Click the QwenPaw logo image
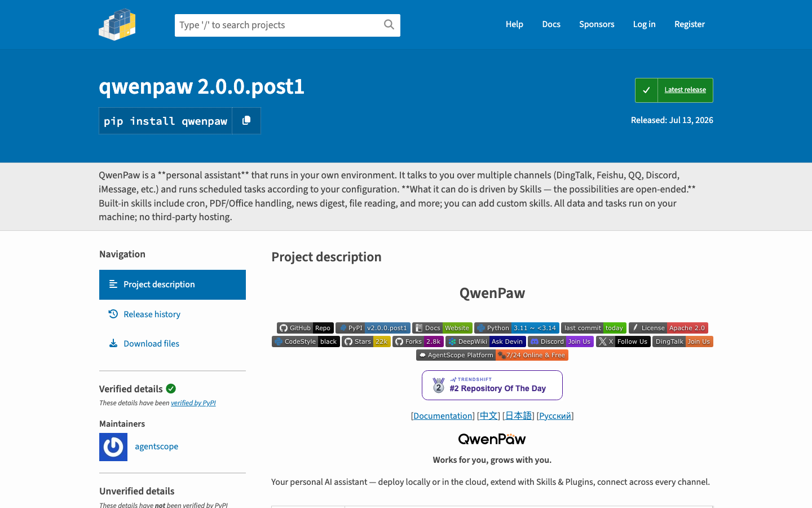 (x=492, y=439)
